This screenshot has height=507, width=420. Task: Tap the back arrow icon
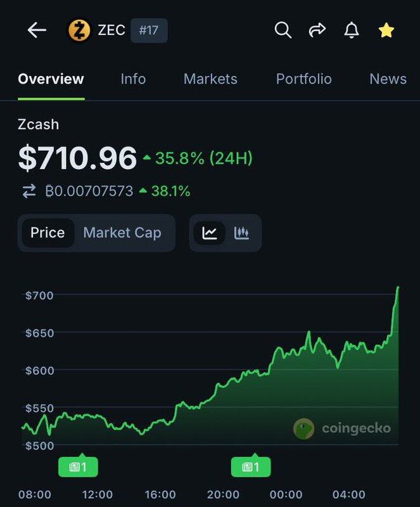point(37,30)
